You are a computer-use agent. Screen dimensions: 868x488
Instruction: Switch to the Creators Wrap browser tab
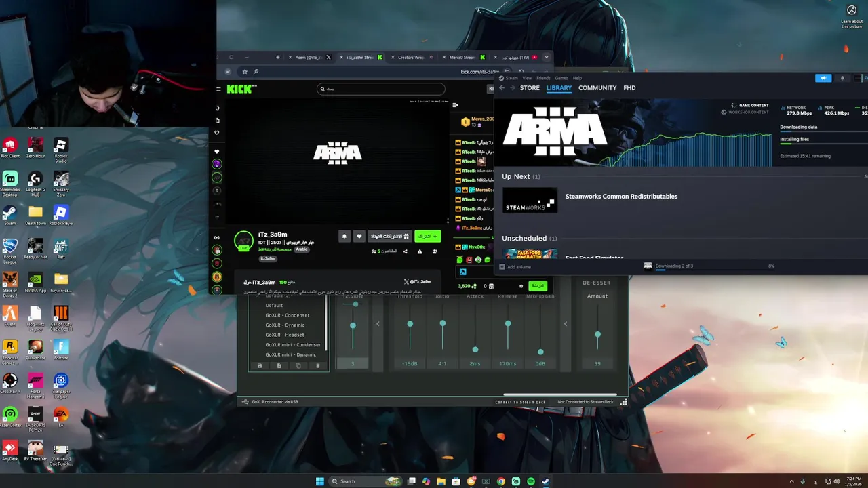tap(412, 57)
